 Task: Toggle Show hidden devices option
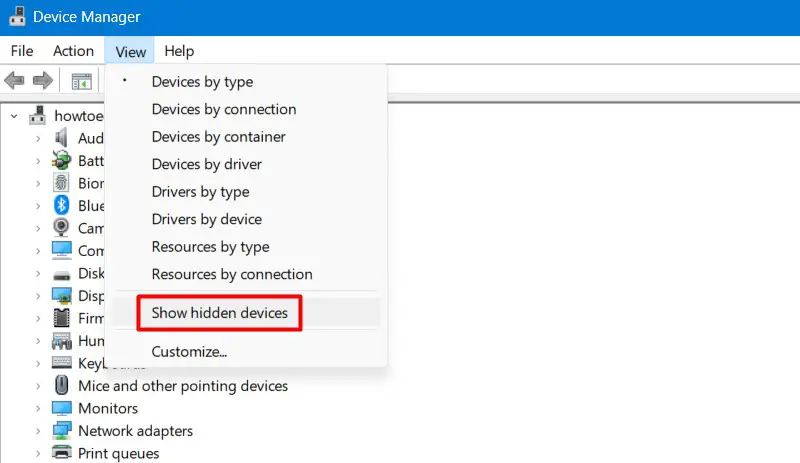click(x=219, y=313)
